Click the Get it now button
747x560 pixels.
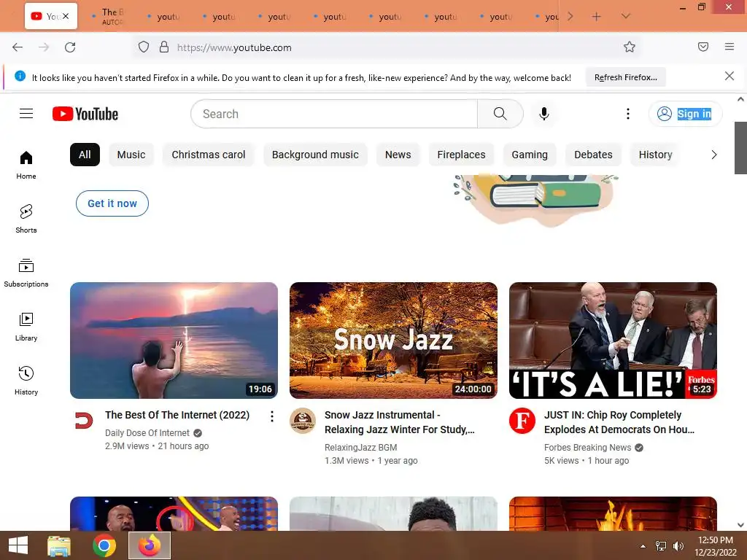point(112,203)
